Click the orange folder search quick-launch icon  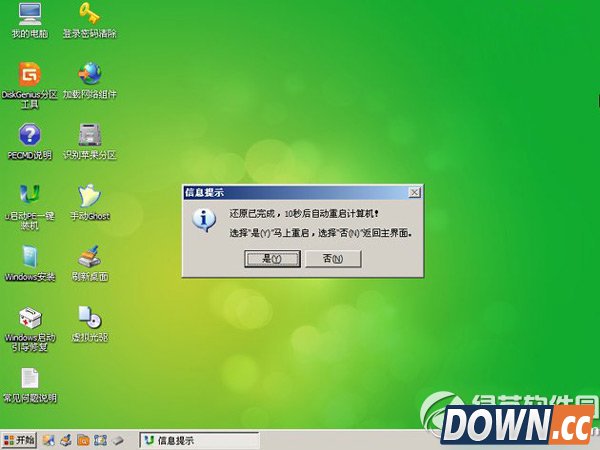click(83, 440)
